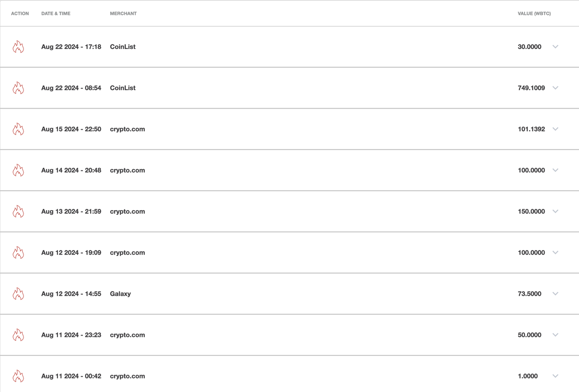
Task: Expand the 101.1392 WBTC crypto.com transaction
Action: 555,129
